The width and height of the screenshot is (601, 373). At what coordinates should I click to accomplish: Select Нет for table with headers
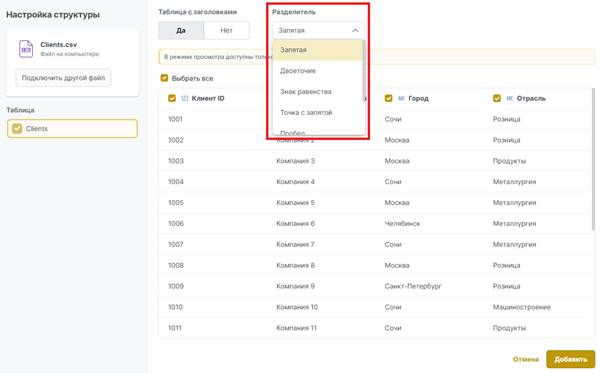(x=227, y=30)
